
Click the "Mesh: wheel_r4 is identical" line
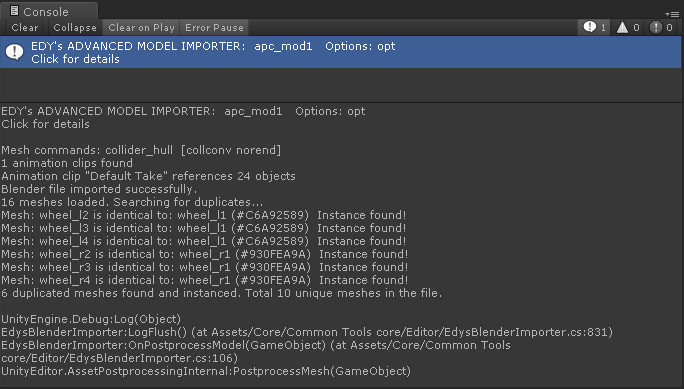[x=205, y=280]
